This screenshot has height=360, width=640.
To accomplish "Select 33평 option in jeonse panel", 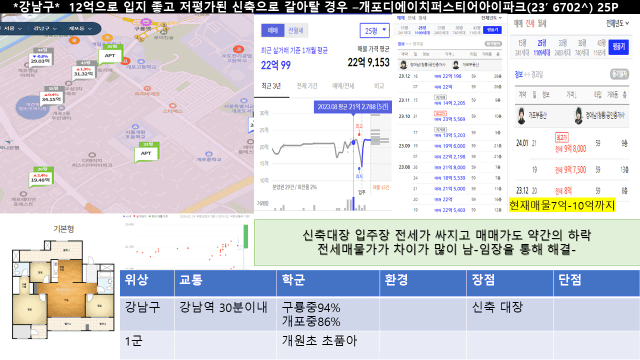I will (562, 47).
